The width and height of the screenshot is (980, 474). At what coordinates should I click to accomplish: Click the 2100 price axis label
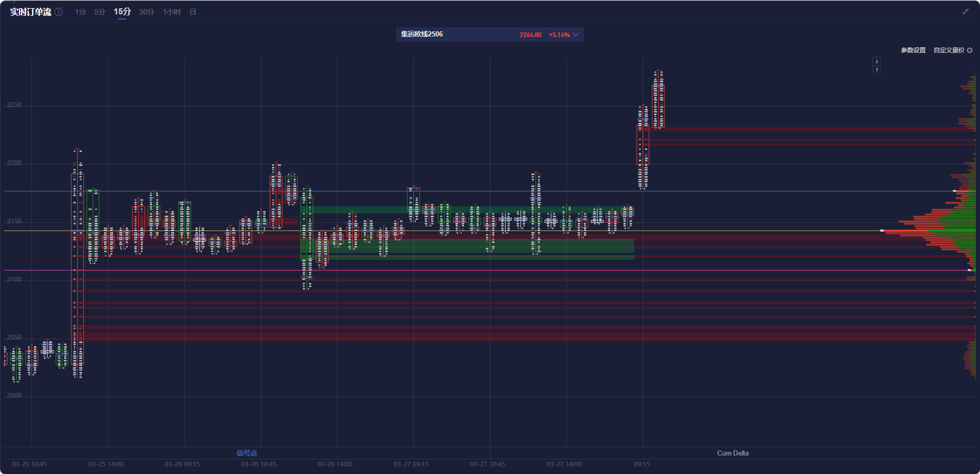click(14, 279)
